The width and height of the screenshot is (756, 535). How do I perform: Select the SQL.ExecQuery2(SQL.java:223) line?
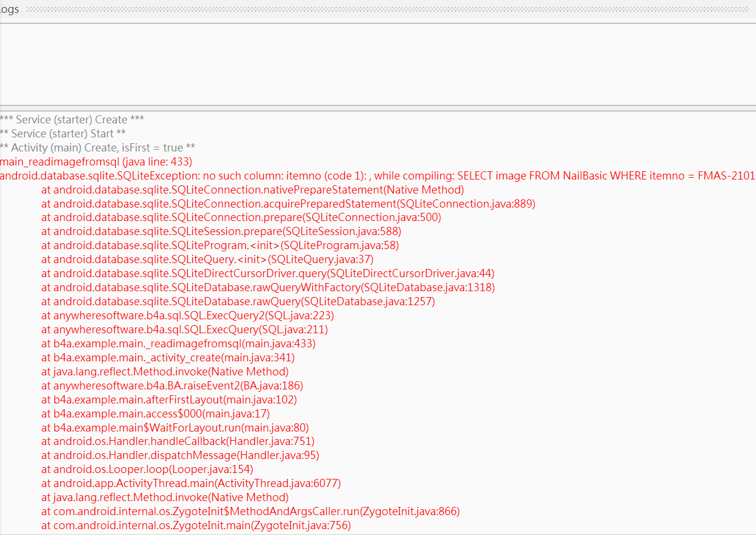tap(188, 316)
